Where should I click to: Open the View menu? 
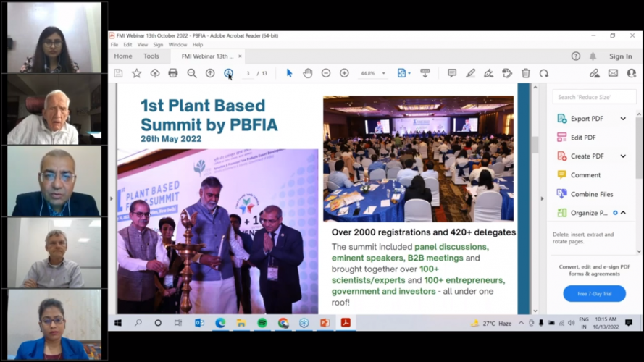pyautogui.click(x=143, y=45)
